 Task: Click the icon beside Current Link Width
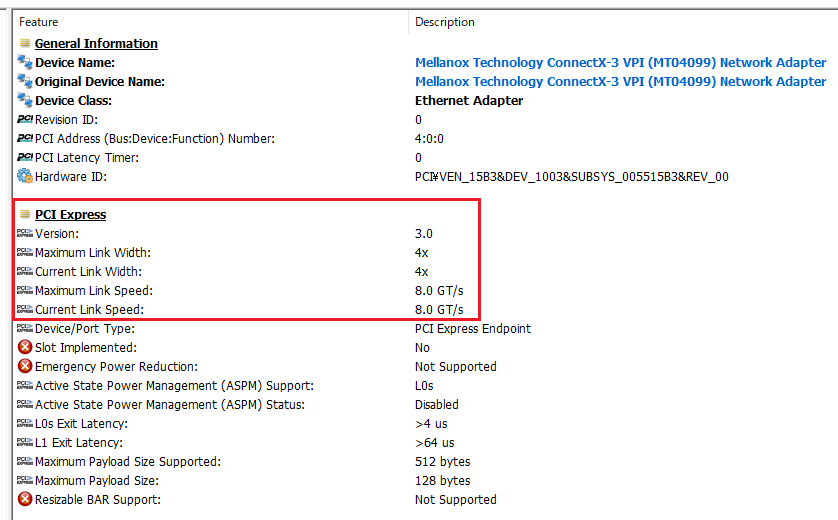[x=25, y=271]
